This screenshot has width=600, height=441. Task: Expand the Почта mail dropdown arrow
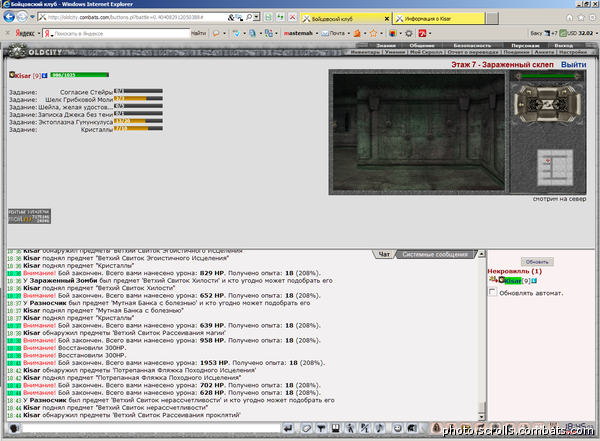pyautogui.click(x=349, y=33)
